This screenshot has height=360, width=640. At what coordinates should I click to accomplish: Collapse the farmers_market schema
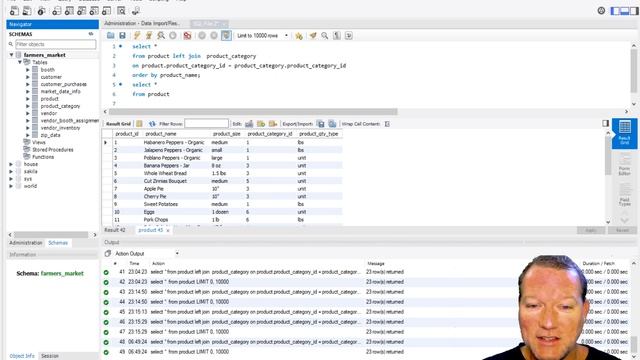[11, 55]
